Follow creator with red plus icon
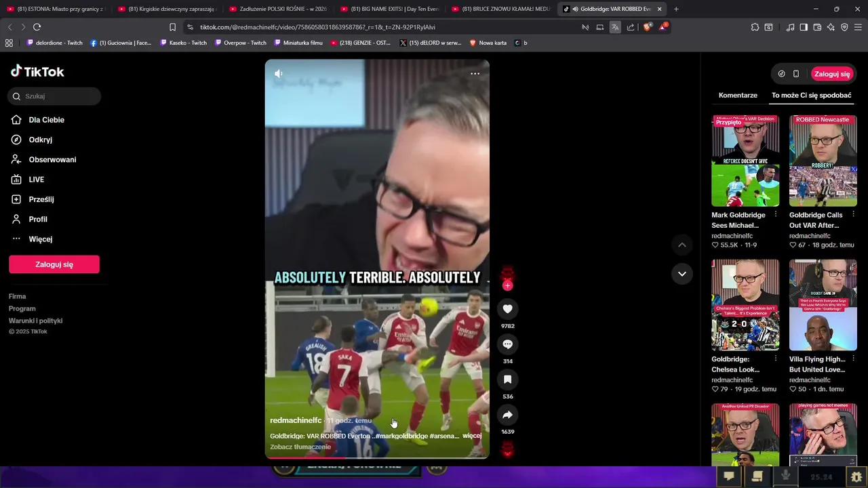The image size is (868, 488). (507, 285)
